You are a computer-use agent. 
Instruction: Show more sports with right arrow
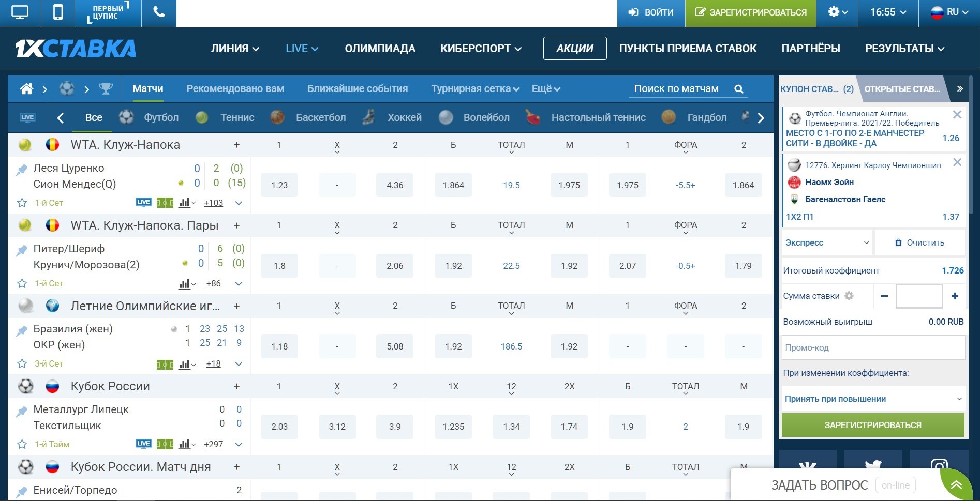coord(761,118)
